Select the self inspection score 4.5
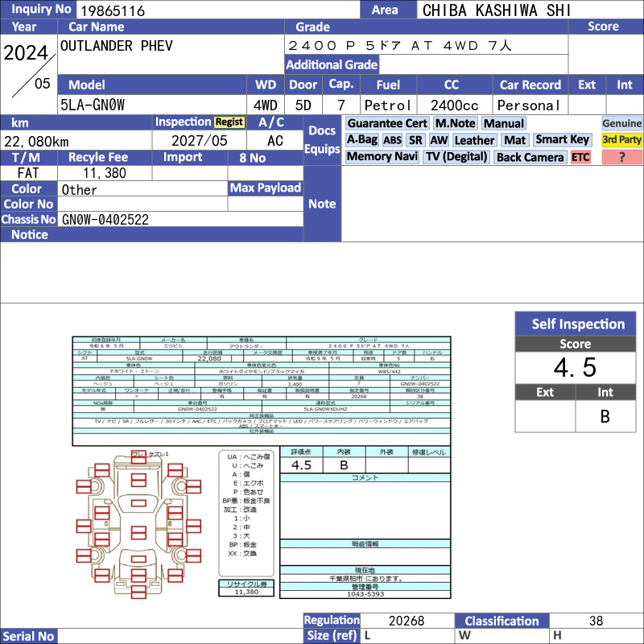 point(575,367)
